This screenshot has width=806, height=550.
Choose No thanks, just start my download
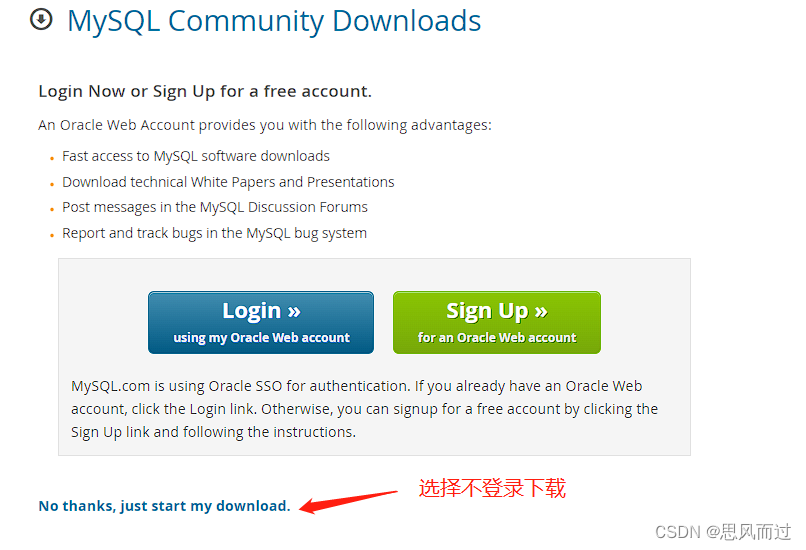pyautogui.click(x=164, y=506)
